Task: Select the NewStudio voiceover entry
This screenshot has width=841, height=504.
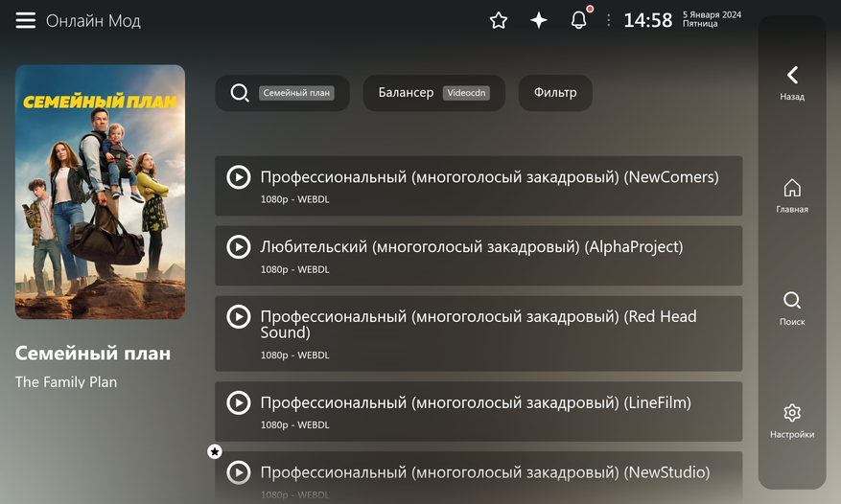Action: (x=479, y=476)
